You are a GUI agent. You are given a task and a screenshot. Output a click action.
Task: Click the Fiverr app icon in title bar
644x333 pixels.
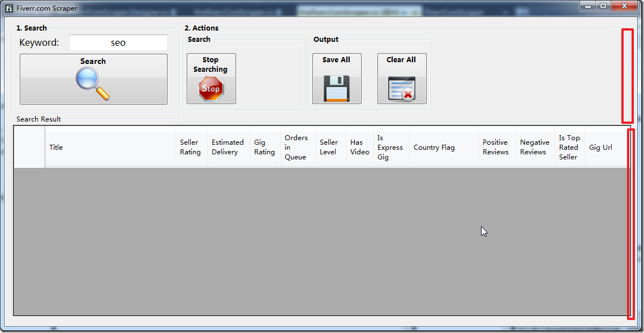pyautogui.click(x=9, y=8)
